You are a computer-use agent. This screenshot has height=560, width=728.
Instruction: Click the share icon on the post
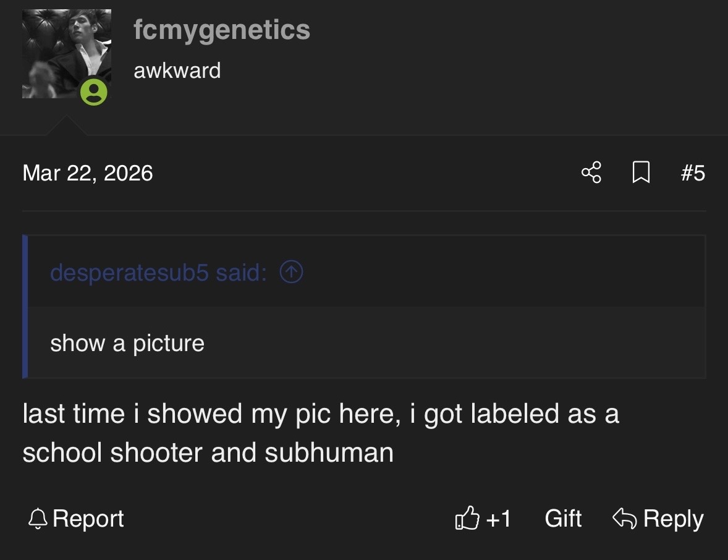(591, 172)
